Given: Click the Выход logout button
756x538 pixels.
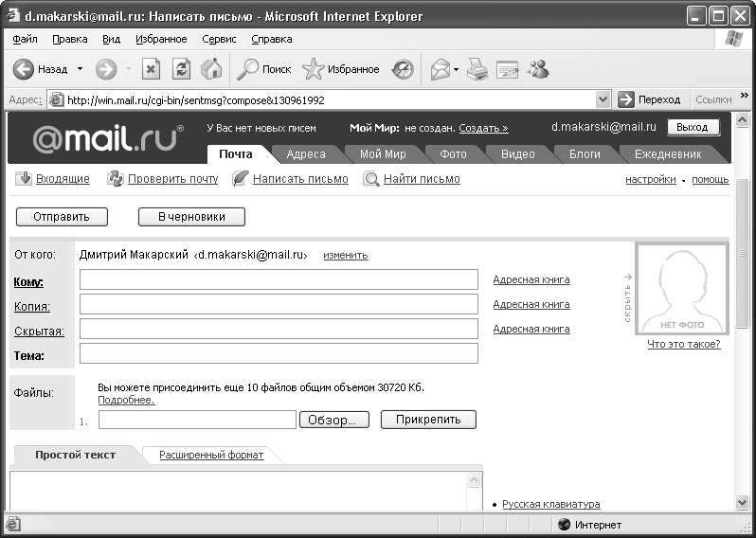Looking at the screenshot, I should 693,127.
